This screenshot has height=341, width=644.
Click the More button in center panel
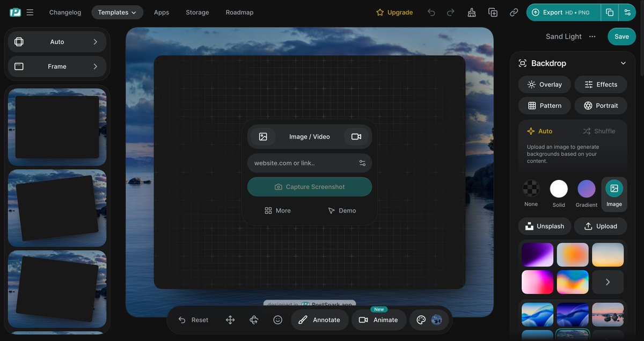(x=278, y=211)
